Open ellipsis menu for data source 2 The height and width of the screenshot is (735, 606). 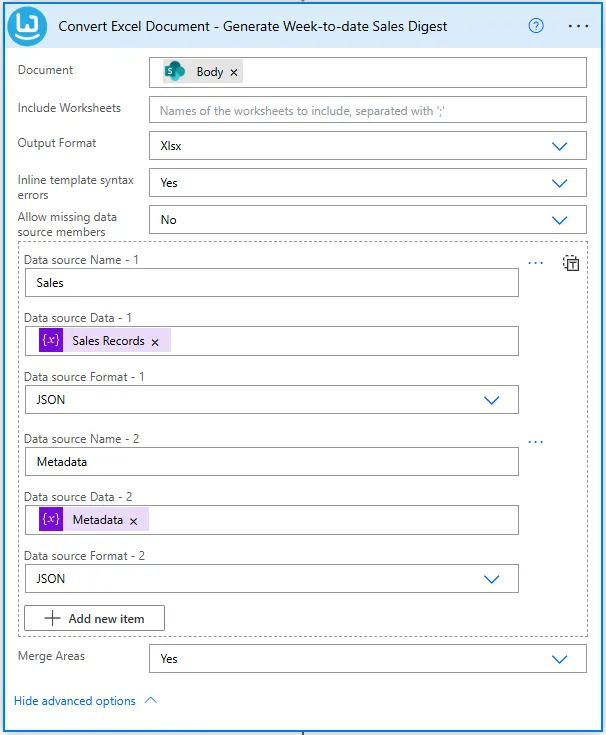point(535,442)
